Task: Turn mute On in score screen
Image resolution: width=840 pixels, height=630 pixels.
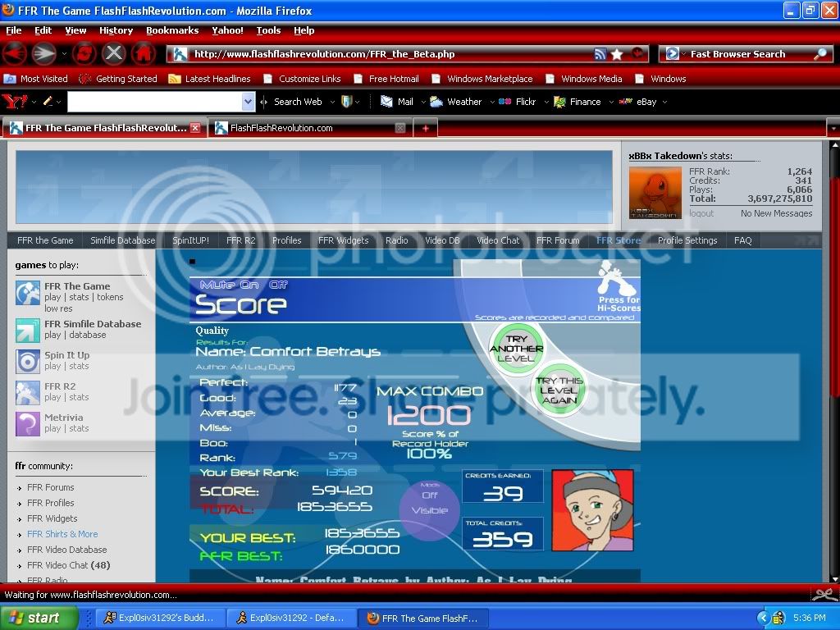Action: coord(249,285)
